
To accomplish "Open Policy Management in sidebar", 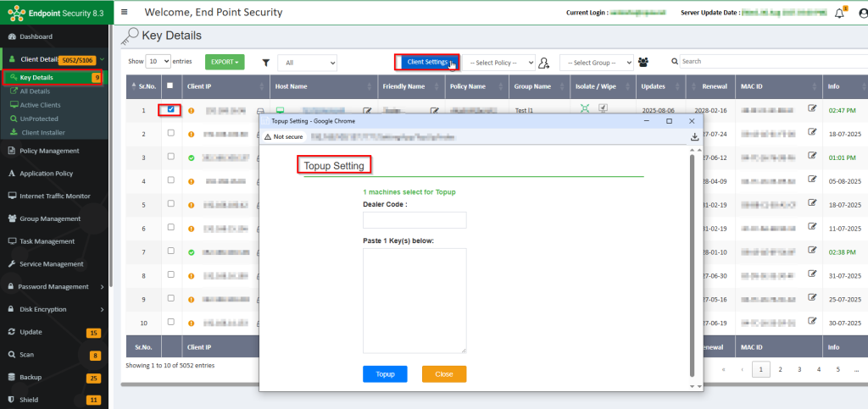I will click(x=49, y=151).
